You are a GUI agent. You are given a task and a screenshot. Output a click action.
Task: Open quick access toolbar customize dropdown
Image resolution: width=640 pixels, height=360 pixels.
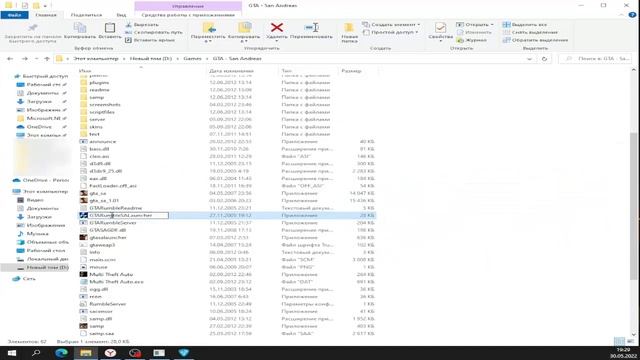(45, 6)
